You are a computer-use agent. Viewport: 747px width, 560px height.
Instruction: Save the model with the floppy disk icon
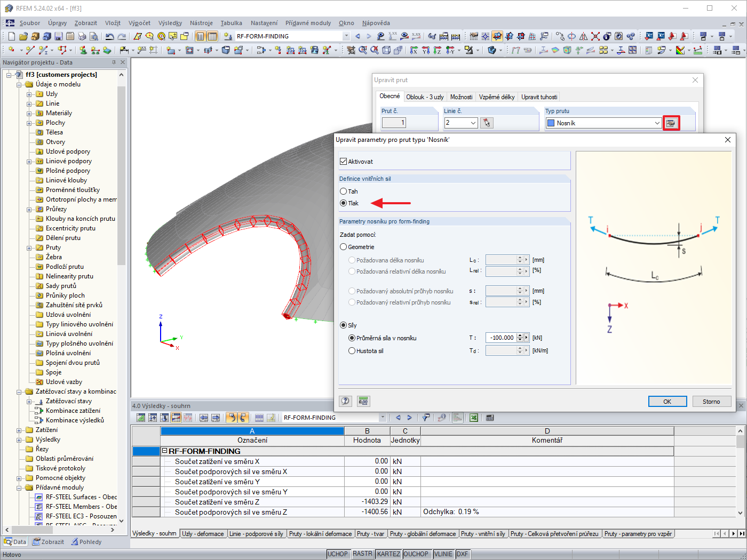[x=59, y=36]
